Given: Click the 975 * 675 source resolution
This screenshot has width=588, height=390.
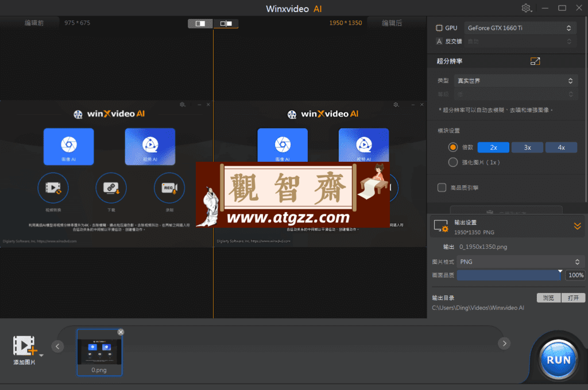Looking at the screenshot, I should 78,23.
